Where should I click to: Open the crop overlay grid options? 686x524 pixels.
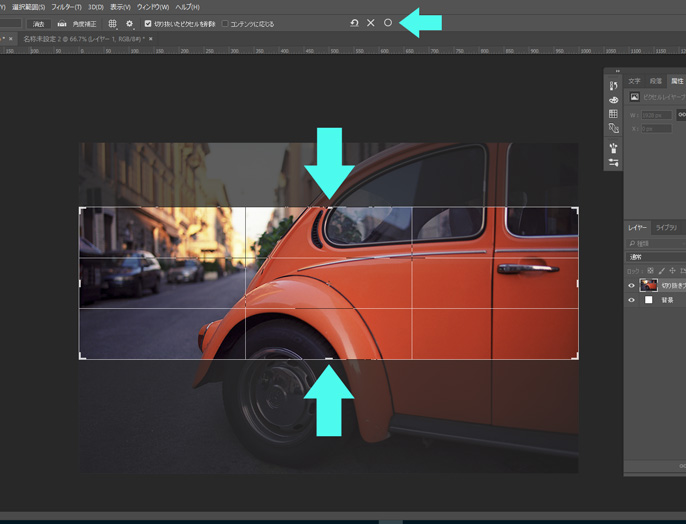click(x=112, y=24)
